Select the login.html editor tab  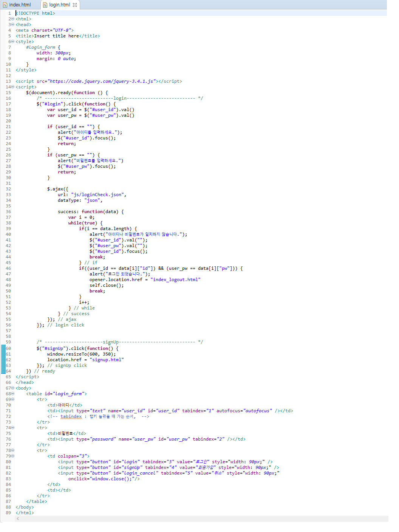pos(59,5)
